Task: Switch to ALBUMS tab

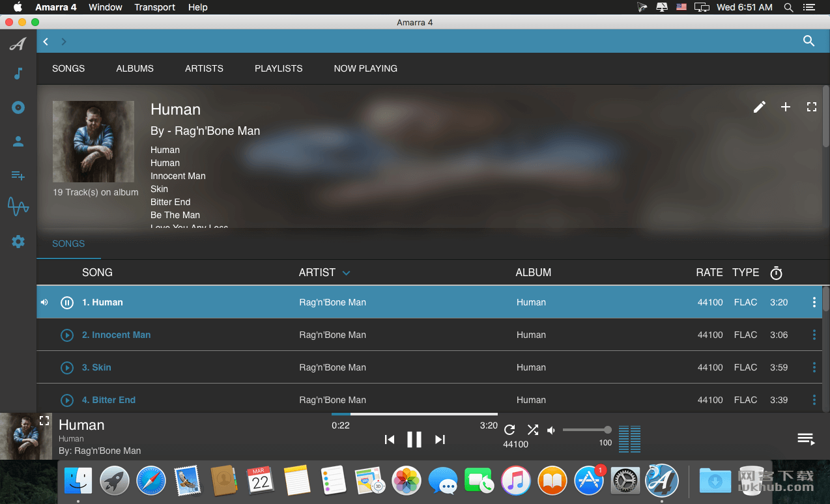Action: click(135, 68)
